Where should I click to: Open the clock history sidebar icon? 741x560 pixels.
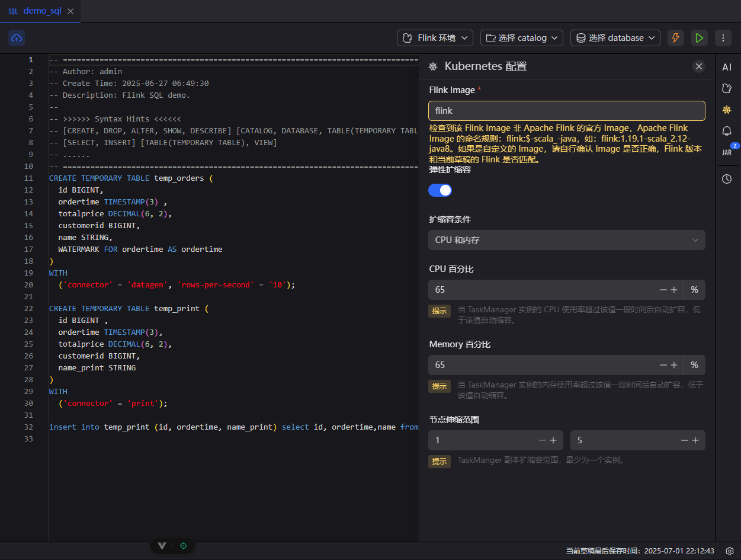727,179
